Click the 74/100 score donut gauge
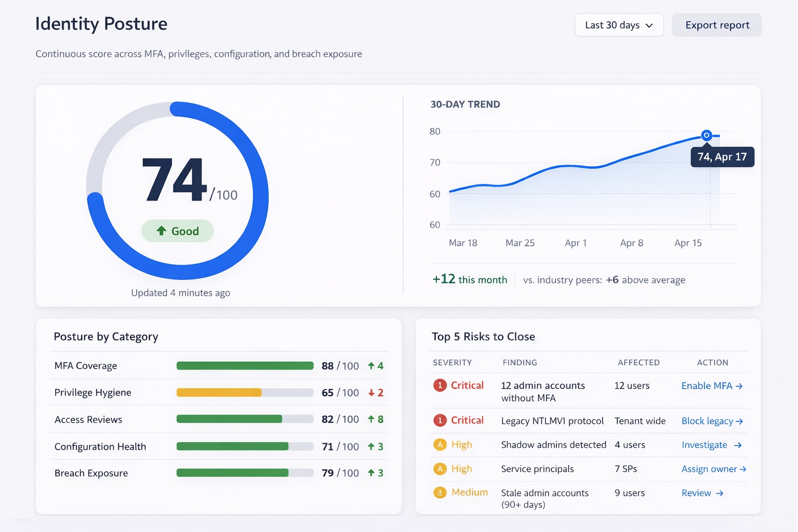The image size is (798, 532). point(178,190)
